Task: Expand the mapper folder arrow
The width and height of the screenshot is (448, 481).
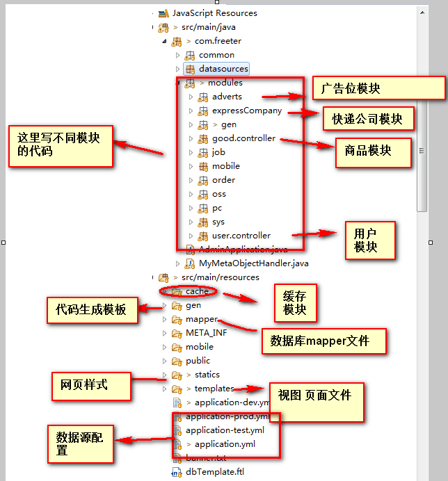Action: click(x=164, y=319)
